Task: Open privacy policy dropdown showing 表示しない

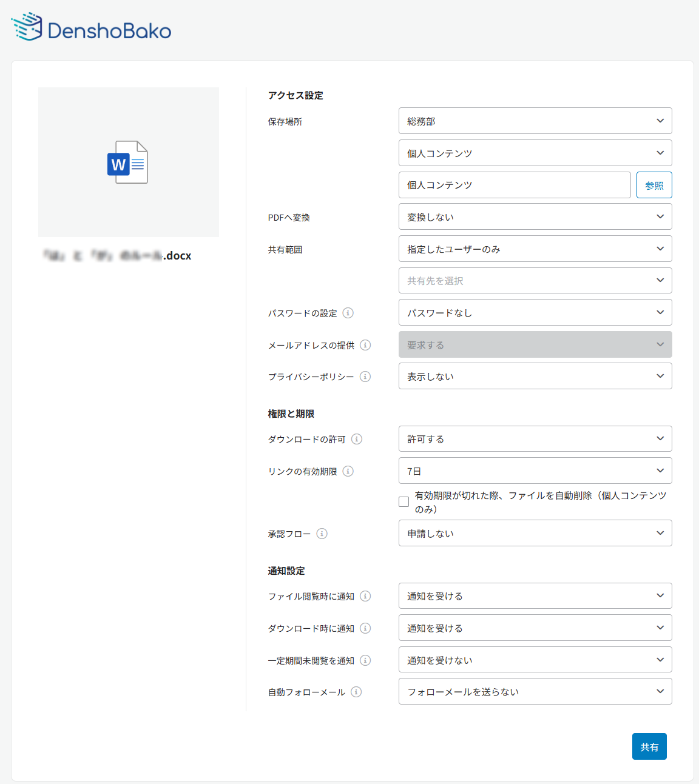Action: pos(535,376)
